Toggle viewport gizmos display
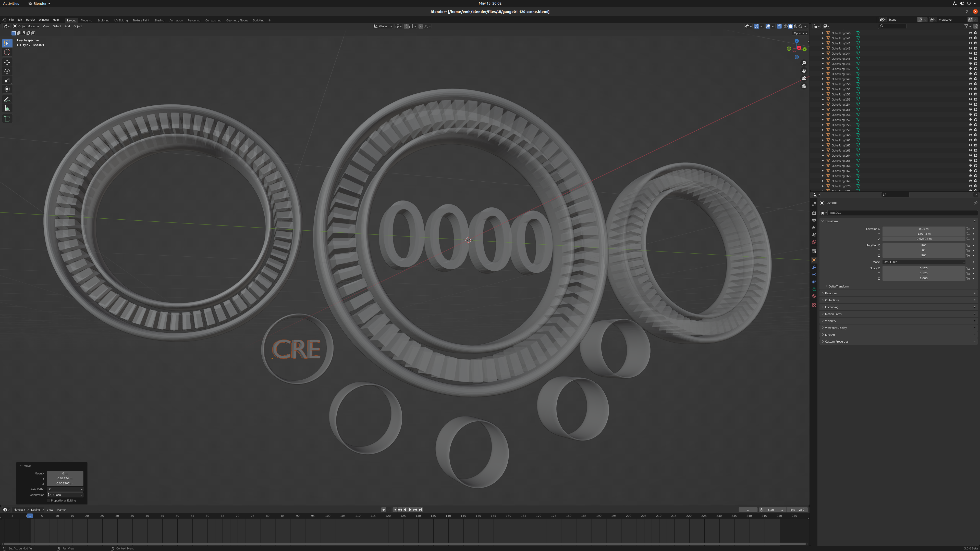Screen dimensions: 980x551 (756, 26)
